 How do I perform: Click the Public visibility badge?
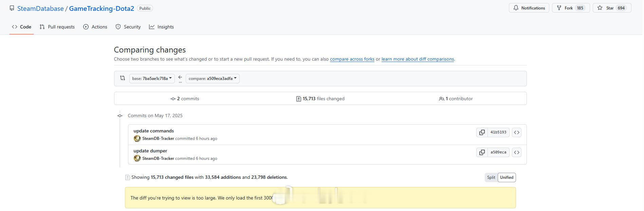(x=145, y=8)
